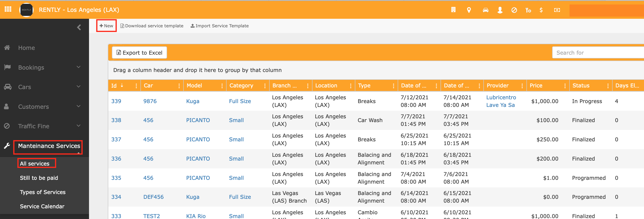The width and height of the screenshot is (644, 219).
Task: Expand the Customers menu chevron
Action: 79,106
